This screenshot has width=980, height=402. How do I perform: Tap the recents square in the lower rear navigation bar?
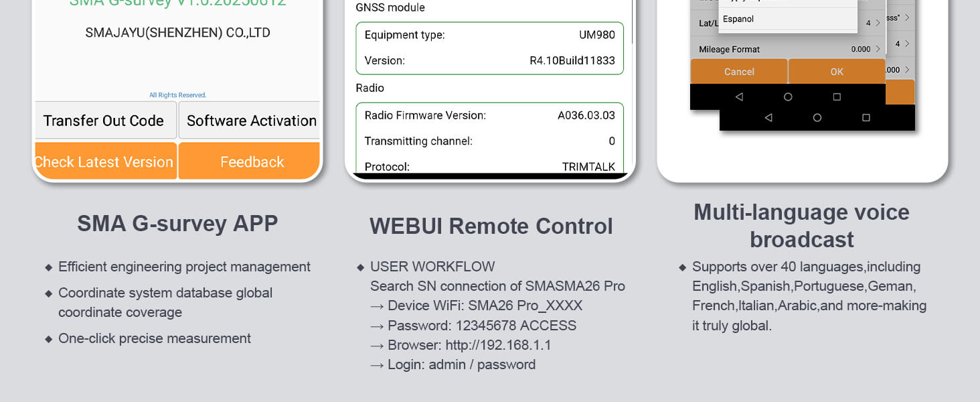[866, 118]
